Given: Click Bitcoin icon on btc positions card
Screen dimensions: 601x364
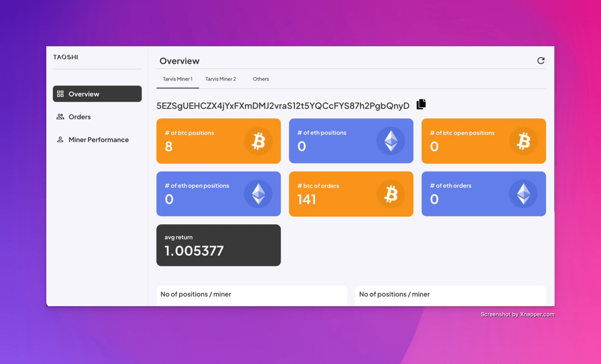Looking at the screenshot, I should [258, 141].
